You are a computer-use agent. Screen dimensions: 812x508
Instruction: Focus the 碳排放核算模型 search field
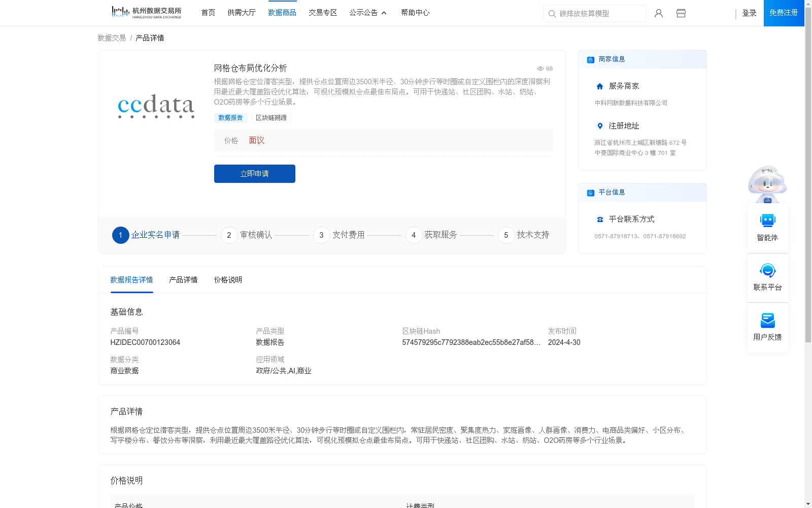(x=595, y=14)
